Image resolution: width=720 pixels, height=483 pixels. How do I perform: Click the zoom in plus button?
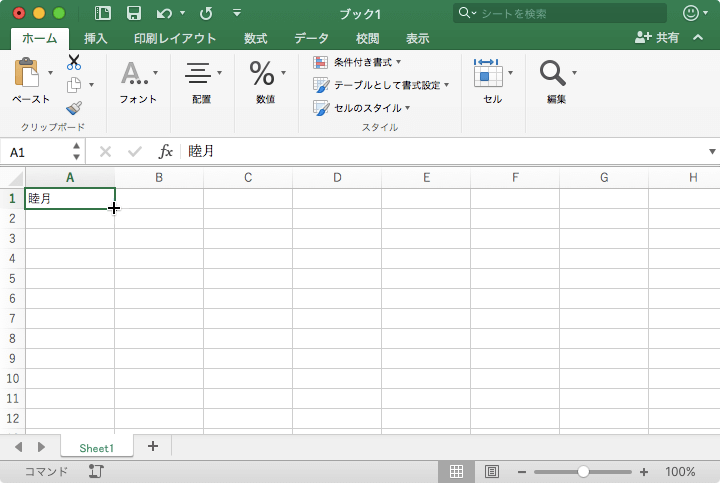tap(644, 472)
